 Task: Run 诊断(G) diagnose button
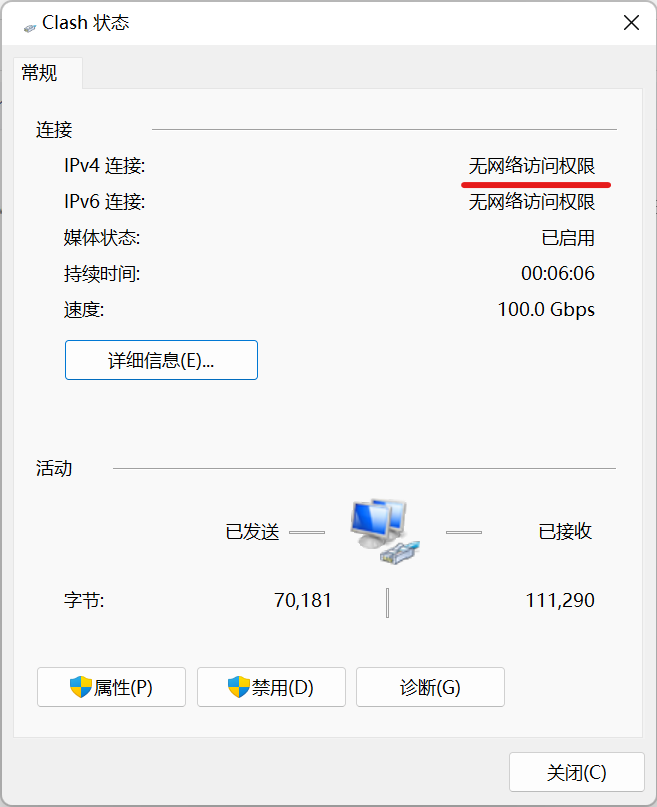click(x=430, y=687)
